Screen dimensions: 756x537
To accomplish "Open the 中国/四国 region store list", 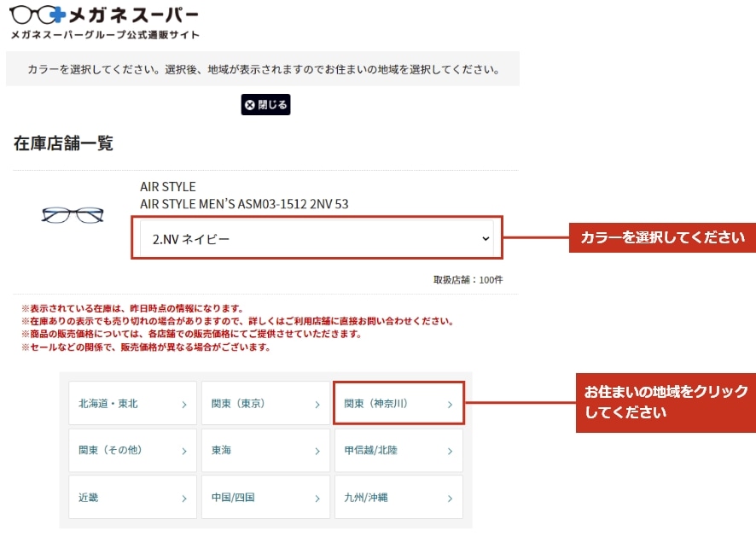I will (265, 498).
